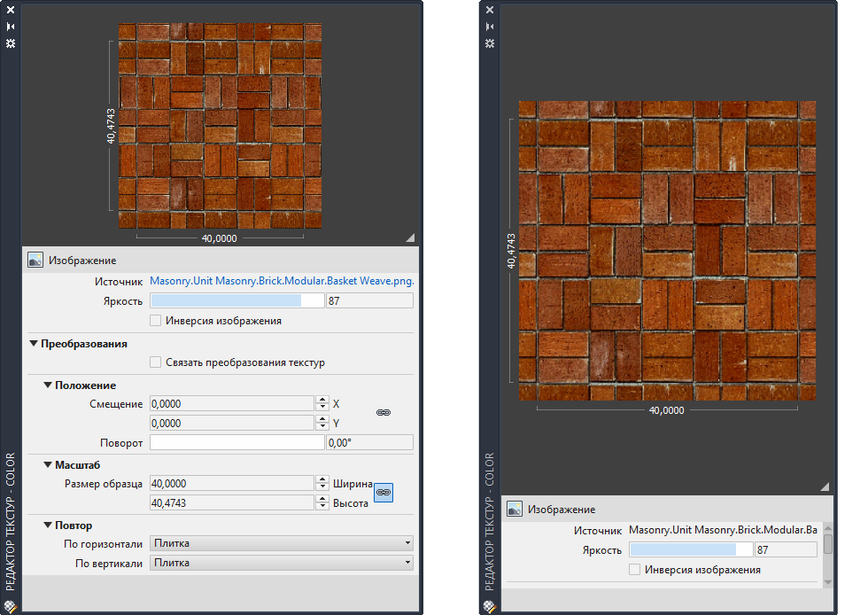Click the large brick preview in right panel

[x=667, y=251]
